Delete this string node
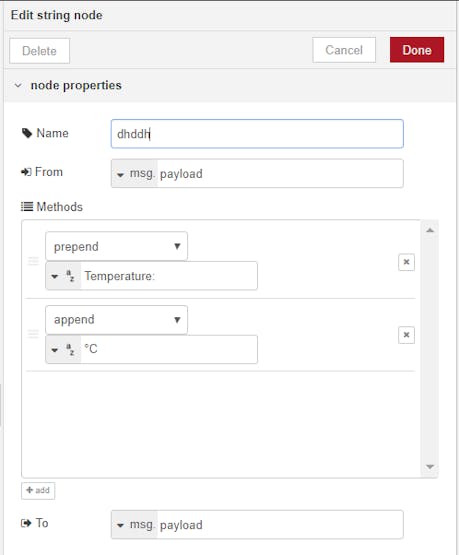Image resolution: width=459 pixels, height=555 pixels. pyautogui.click(x=40, y=51)
